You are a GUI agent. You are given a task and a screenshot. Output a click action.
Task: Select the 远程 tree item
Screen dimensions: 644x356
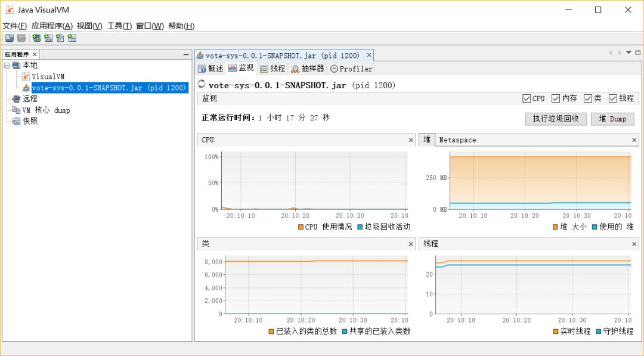(30, 98)
